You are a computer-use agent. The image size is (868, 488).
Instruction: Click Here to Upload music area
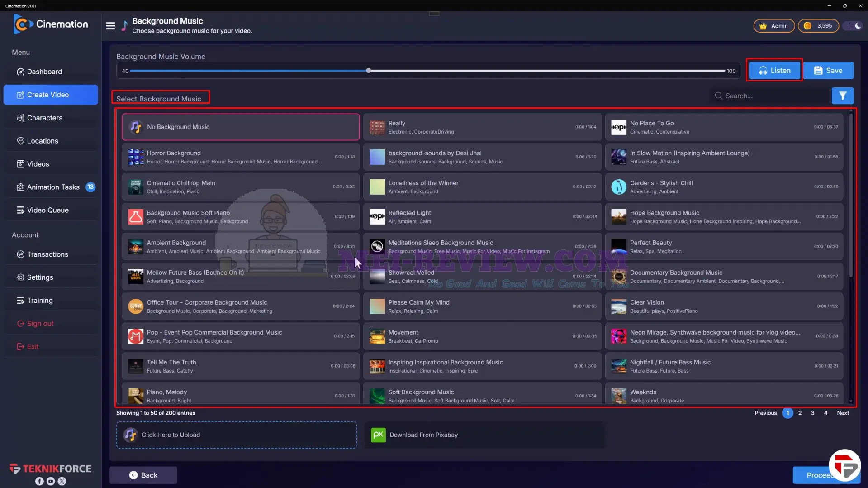point(236,435)
